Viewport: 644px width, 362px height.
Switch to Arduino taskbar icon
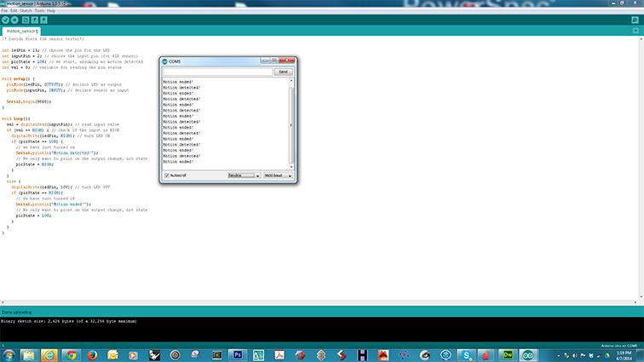click(x=528, y=355)
